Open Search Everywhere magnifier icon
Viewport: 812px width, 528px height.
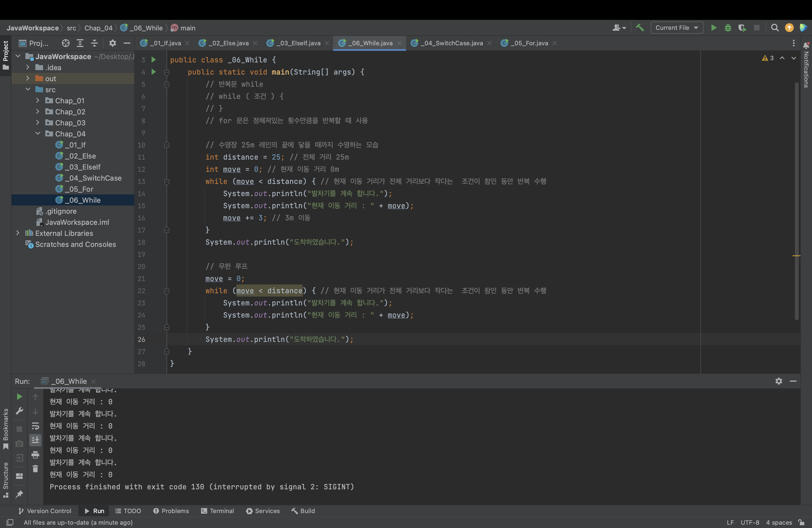coord(775,28)
